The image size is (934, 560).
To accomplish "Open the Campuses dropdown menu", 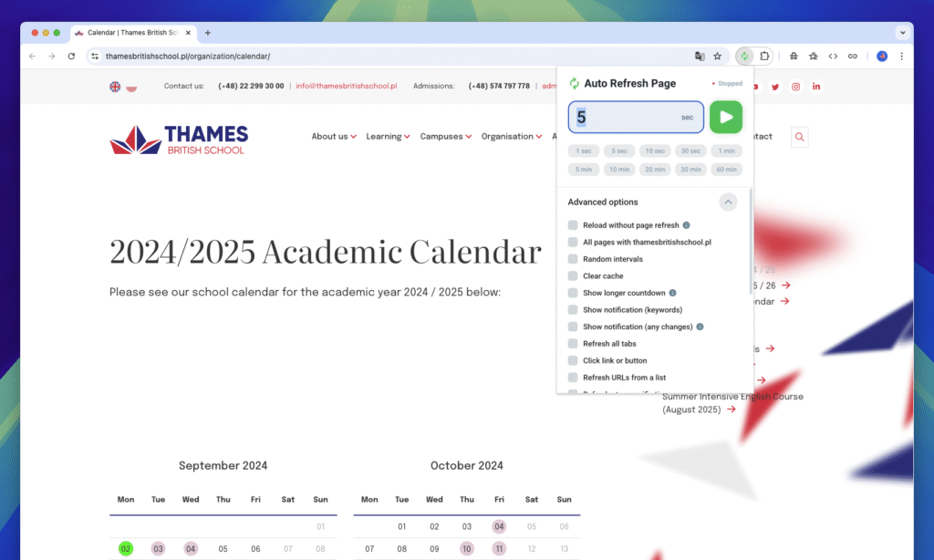I will coord(445,137).
